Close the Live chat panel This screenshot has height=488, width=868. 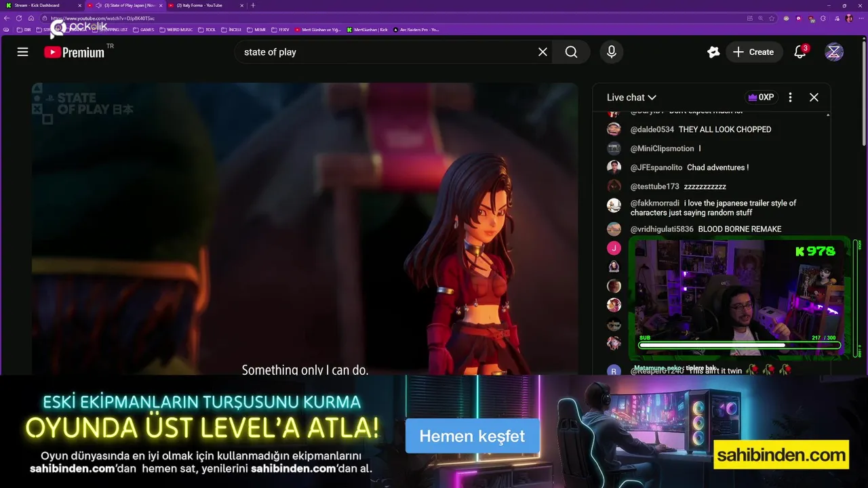(814, 98)
